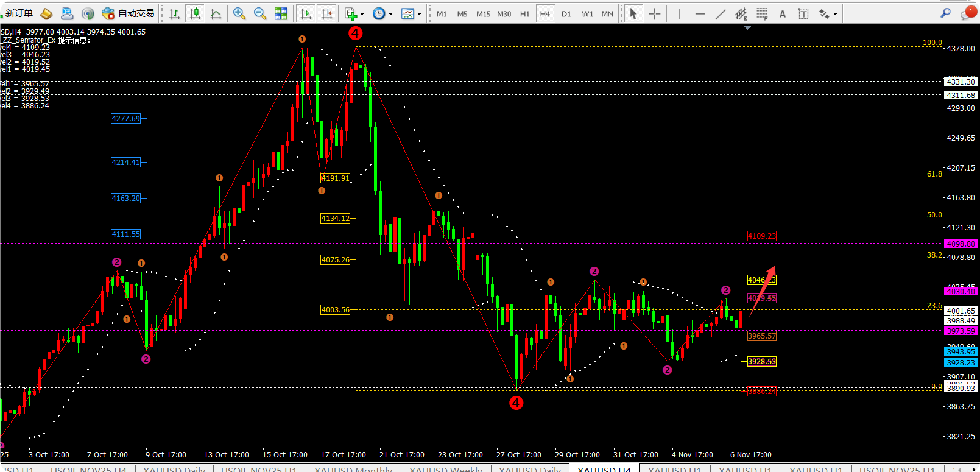Click the 3928.53 level label
This screenshot has height=472, width=980.
762,362
